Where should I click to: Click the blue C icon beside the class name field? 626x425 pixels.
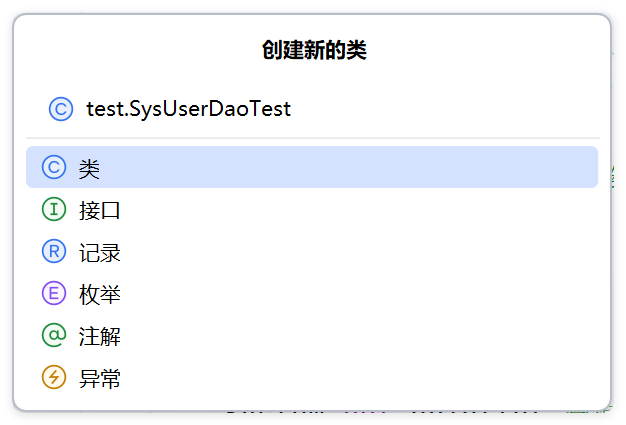(61, 109)
